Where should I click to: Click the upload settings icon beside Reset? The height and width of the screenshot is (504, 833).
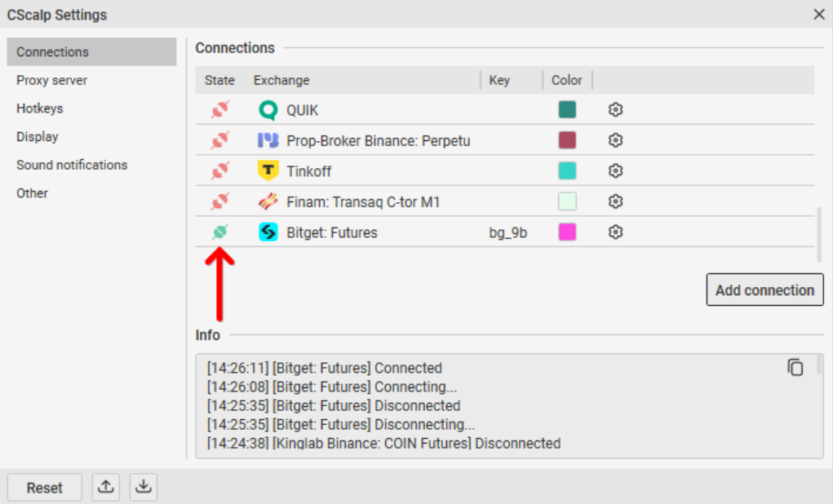coord(105,487)
